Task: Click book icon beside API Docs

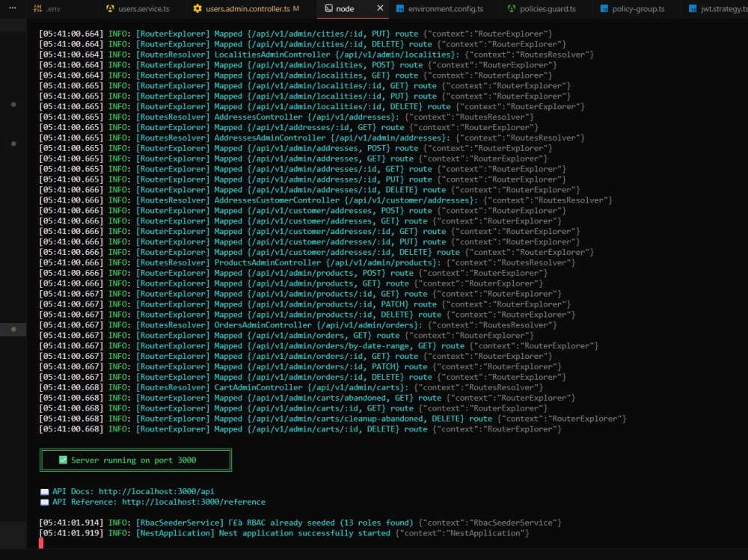Action: (44, 492)
